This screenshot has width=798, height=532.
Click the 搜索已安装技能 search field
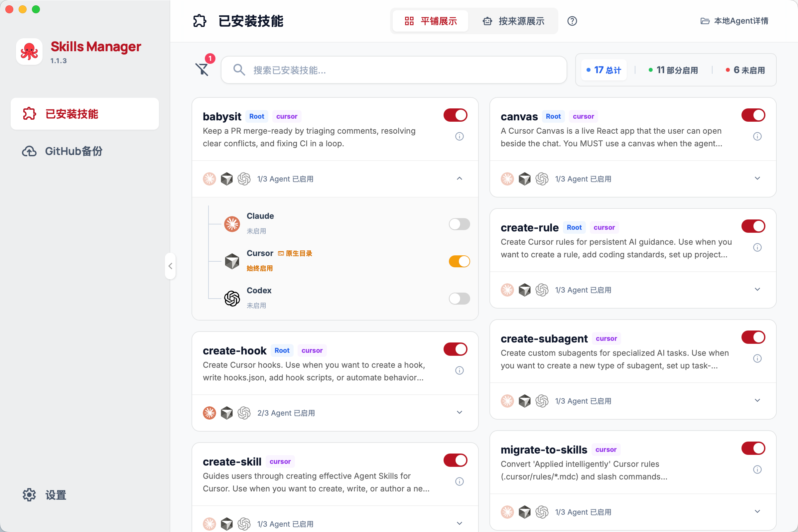[x=394, y=70]
